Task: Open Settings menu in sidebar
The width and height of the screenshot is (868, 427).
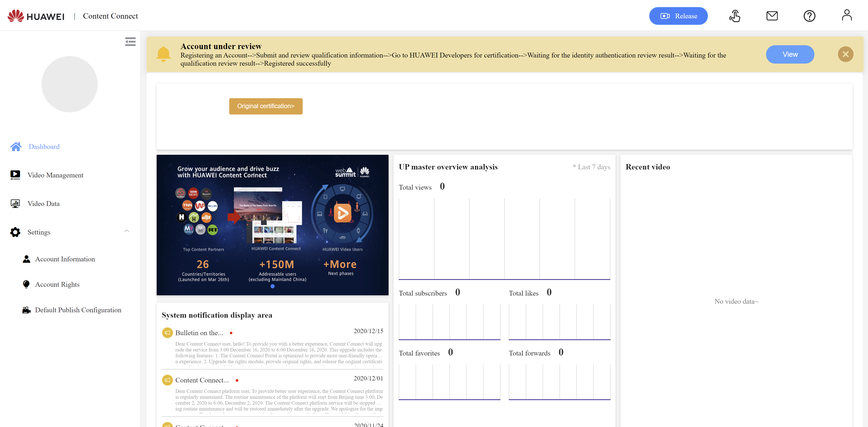Action: click(x=39, y=232)
